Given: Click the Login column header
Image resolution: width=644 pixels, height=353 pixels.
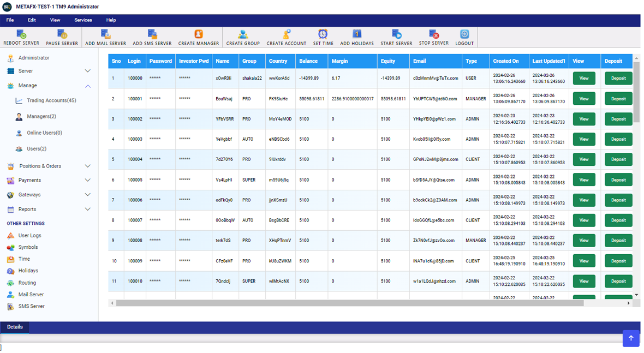Looking at the screenshot, I should click(134, 61).
